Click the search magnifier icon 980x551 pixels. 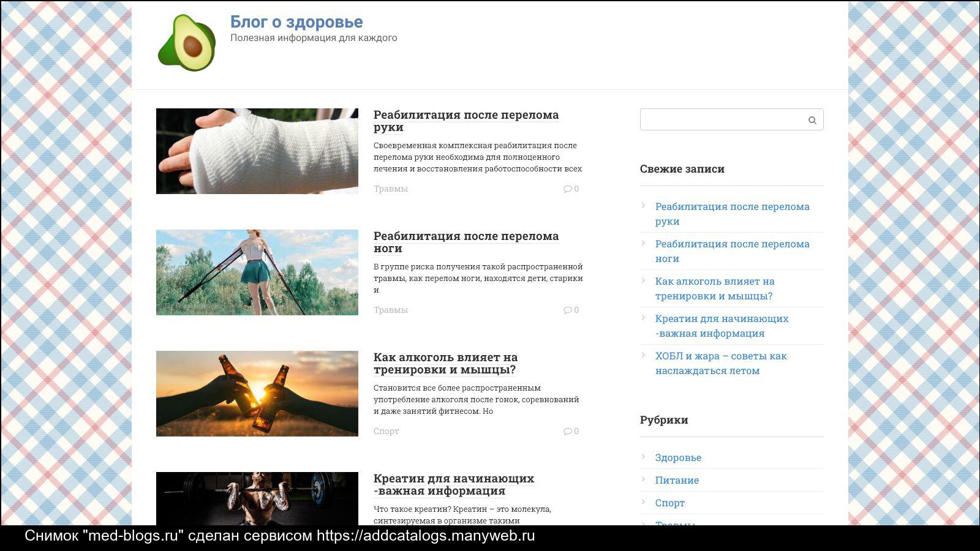pyautogui.click(x=812, y=120)
